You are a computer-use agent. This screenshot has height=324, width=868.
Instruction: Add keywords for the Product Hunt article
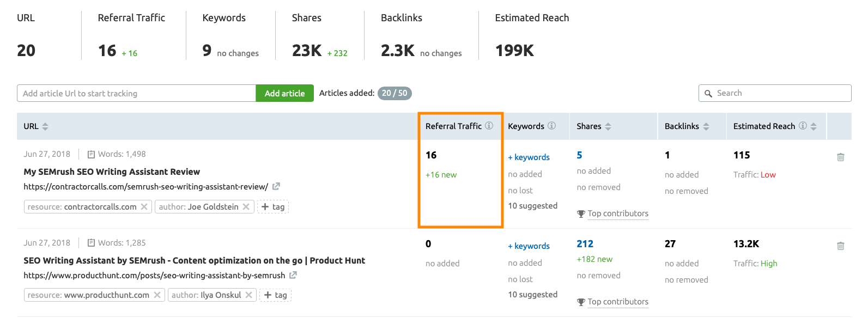[529, 246]
